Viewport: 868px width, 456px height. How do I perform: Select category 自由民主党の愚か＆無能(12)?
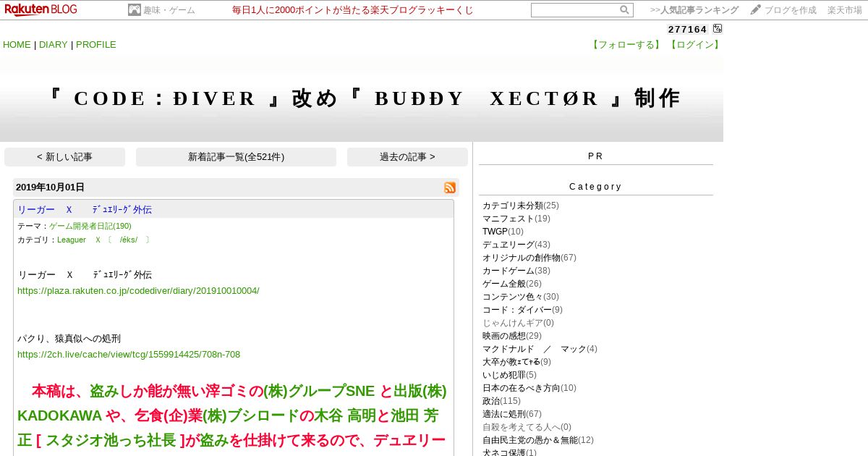(537, 440)
